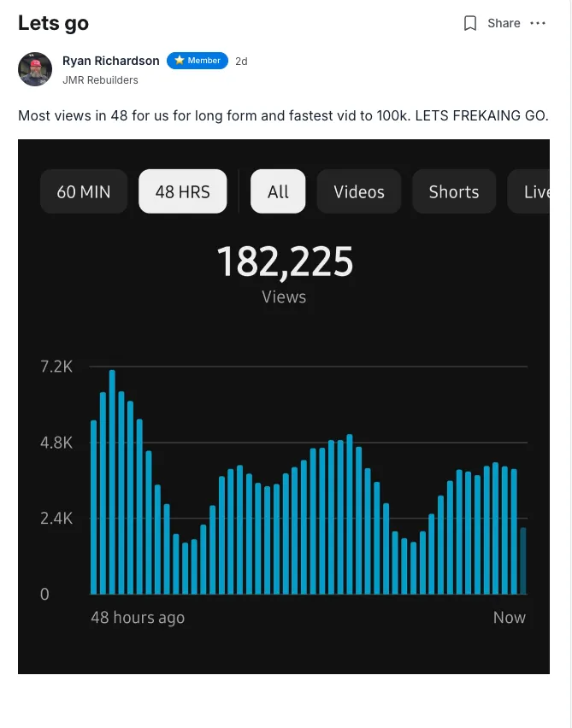Click the bookmark icon to save post
This screenshot has width=572, height=728.
[470, 23]
